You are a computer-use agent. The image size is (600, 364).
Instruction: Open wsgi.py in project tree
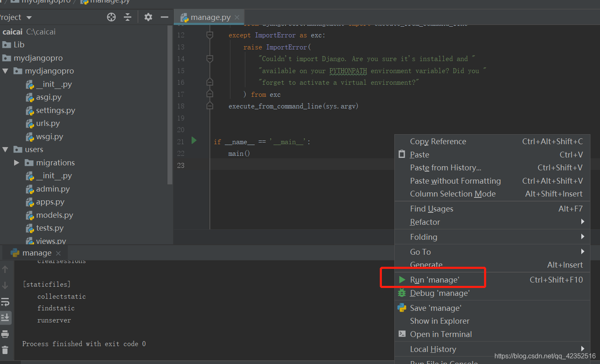[x=44, y=137]
